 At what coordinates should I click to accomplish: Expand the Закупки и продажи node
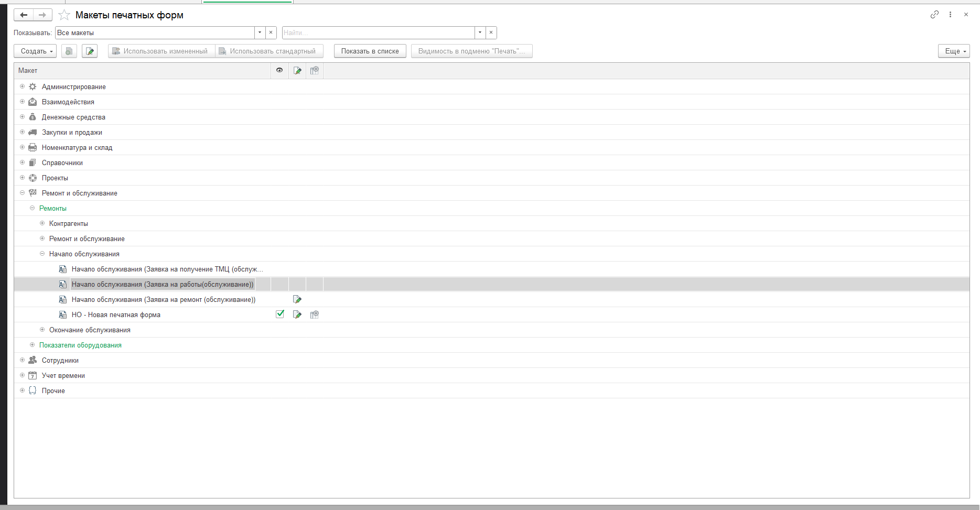[22, 132]
